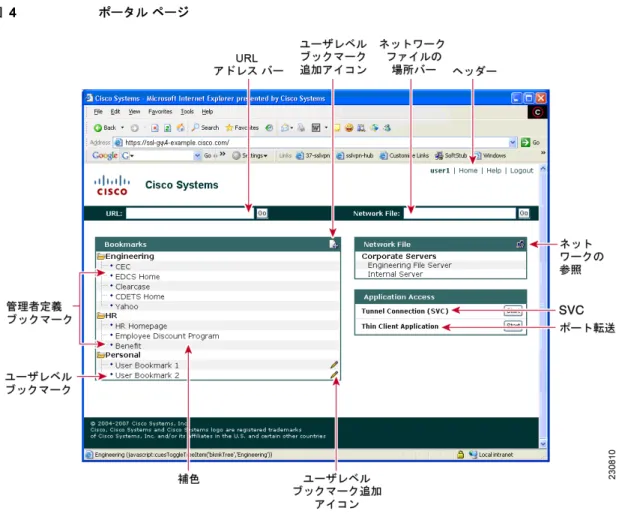Click the green Back arrow in the IE toolbar
Image resolution: width=619 pixels, height=517 pixels.
tap(98, 128)
